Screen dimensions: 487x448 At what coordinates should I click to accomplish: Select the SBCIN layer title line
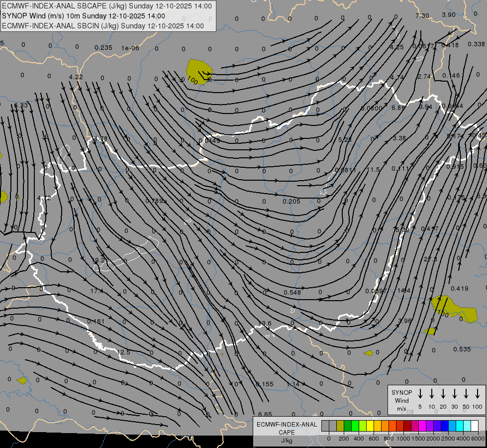pyautogui.click(x=103, y=26)
